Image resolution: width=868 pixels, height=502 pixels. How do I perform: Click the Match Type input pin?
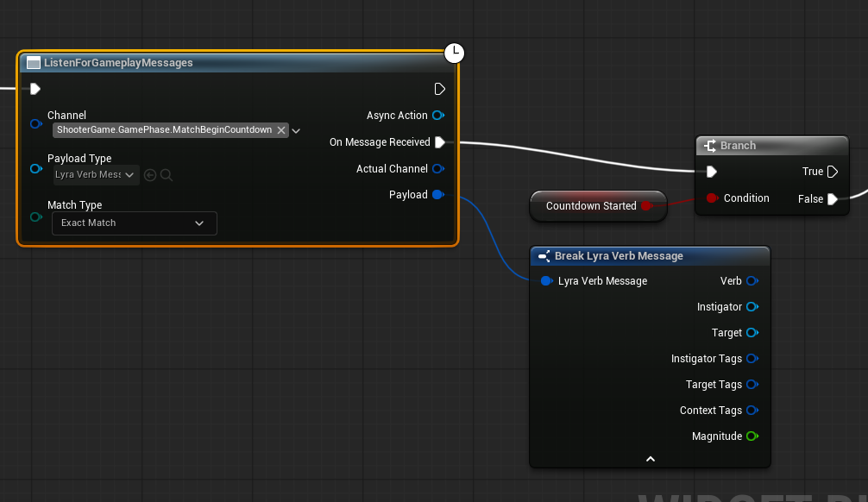tap(36, 217)
